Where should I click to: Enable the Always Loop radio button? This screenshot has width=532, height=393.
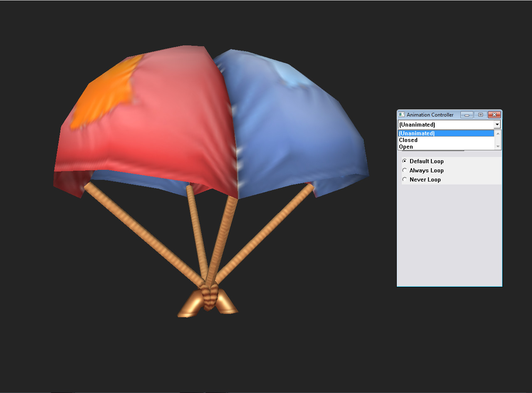[x=405, y=170]
